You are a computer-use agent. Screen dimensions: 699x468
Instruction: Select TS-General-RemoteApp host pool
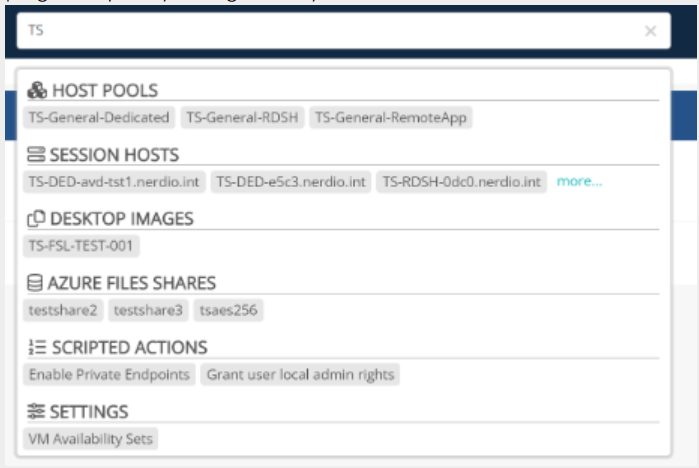[x=390, y=118]
